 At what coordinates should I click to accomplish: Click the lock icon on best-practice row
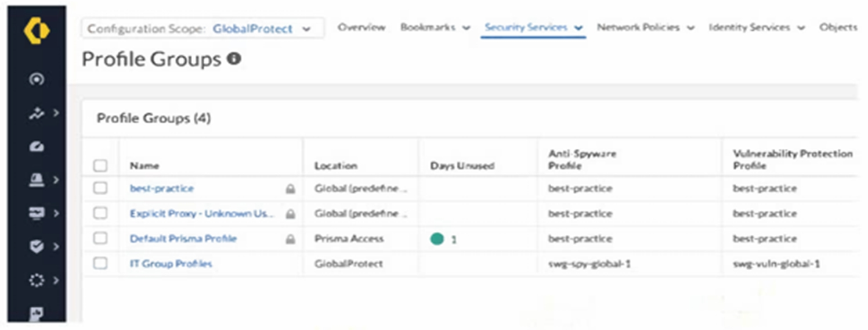(x=290, y=189)
